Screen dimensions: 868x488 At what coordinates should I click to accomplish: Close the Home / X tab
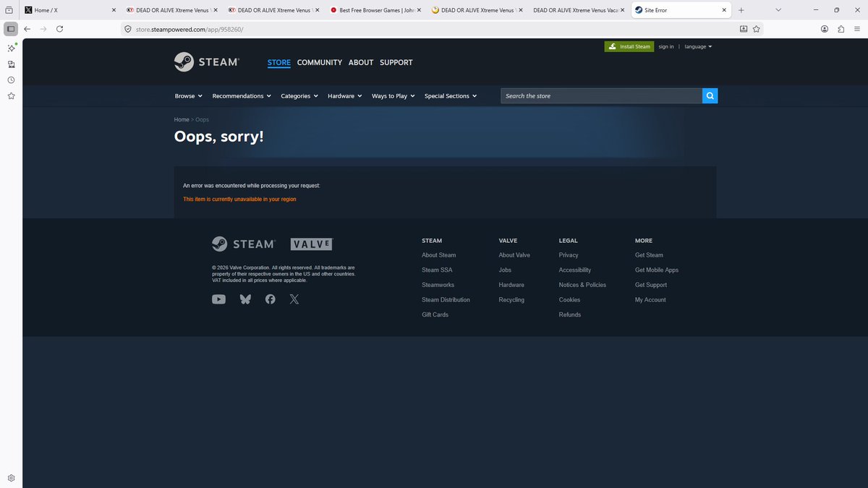point(114,10)
